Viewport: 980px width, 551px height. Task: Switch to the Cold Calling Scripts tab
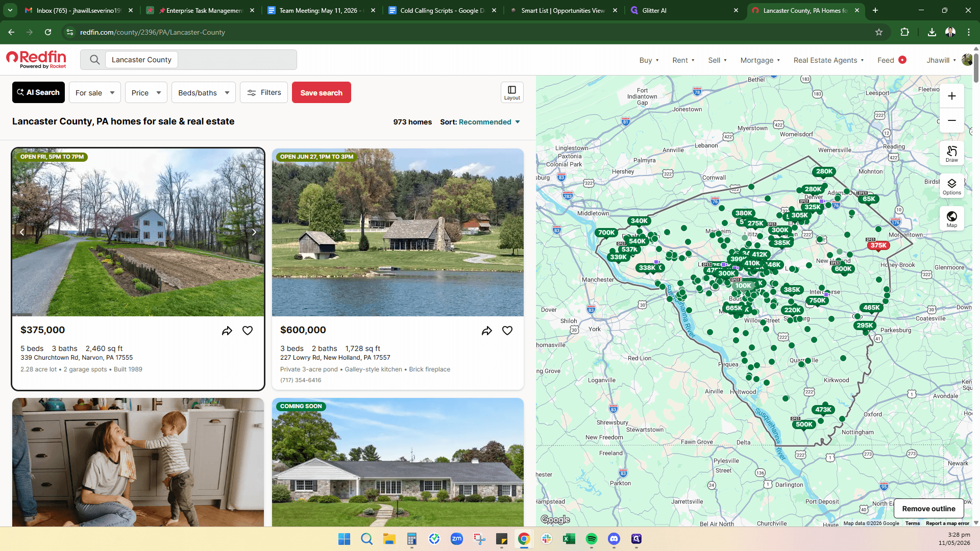442,10
